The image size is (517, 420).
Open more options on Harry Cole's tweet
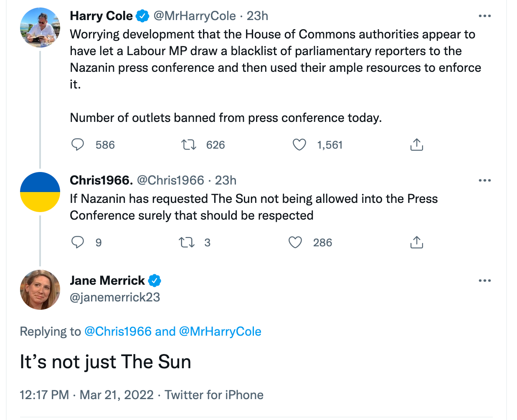484,16
